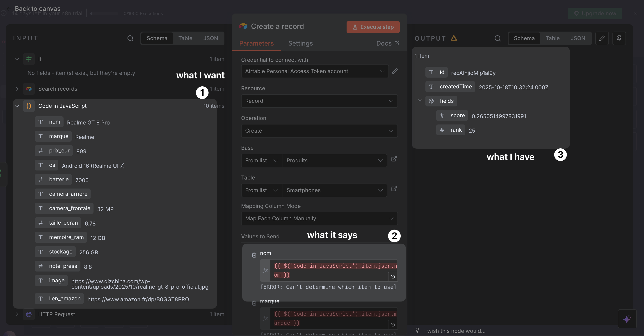Open the Operation Create dropdown
This screenshot has height=336, width=644.
(x=319, y=131)
